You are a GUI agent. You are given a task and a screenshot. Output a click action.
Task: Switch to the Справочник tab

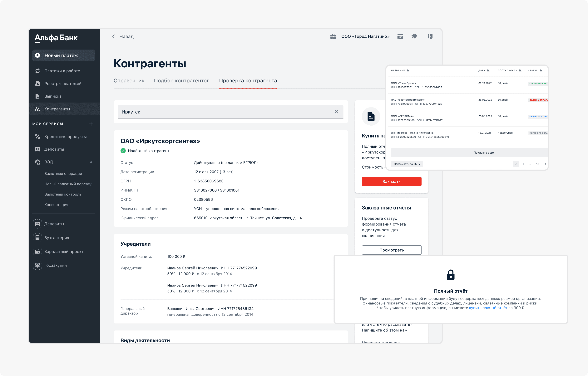(129, 81)
